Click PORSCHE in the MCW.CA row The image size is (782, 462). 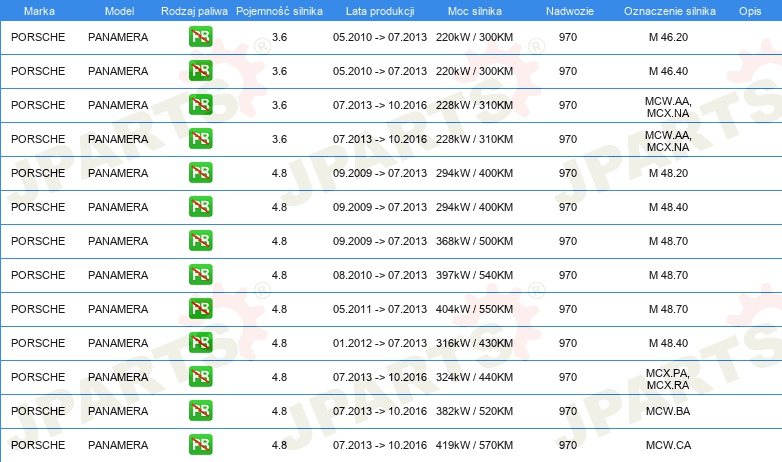point(38,445)
